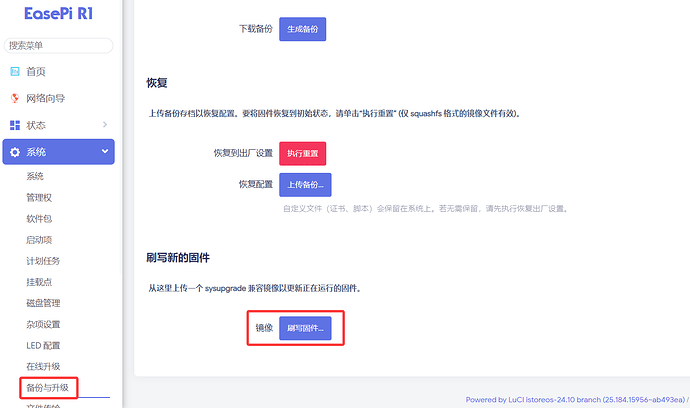The height and width of the screenshot is (408, 690).
Task: Open the 管理权 submenu item
Action: tap(41, 197)
